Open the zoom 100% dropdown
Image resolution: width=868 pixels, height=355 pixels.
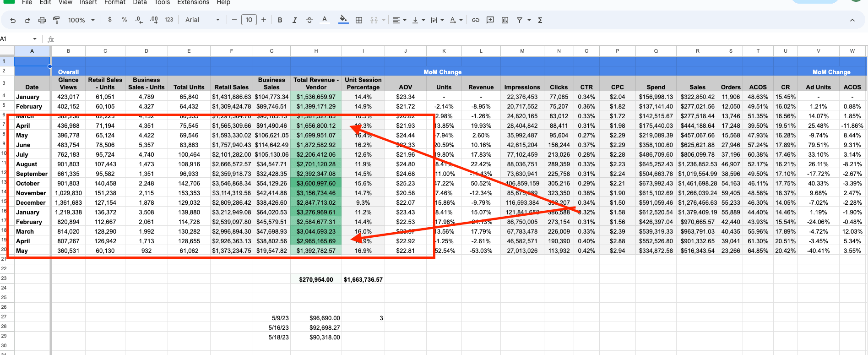(81, 20)
